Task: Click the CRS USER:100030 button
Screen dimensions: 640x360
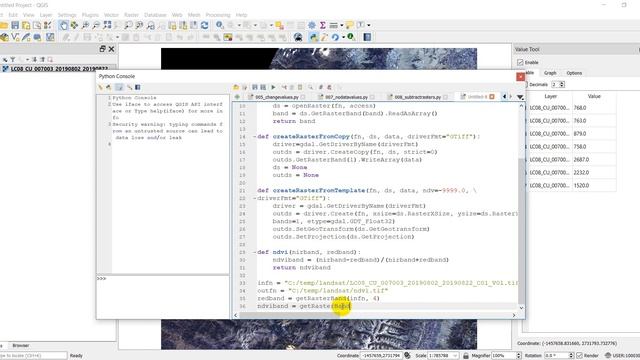Action: pyautogui.click(x=622, y=356)
